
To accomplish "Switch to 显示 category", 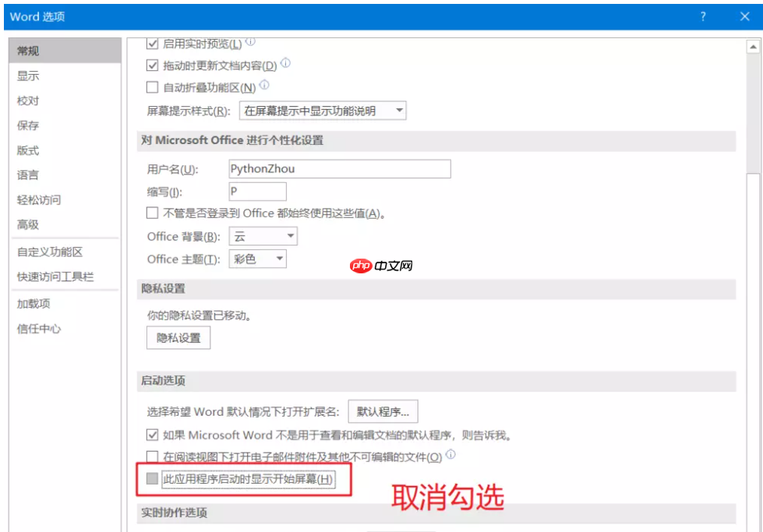I will pyautogui.click(x=65, y=76).
